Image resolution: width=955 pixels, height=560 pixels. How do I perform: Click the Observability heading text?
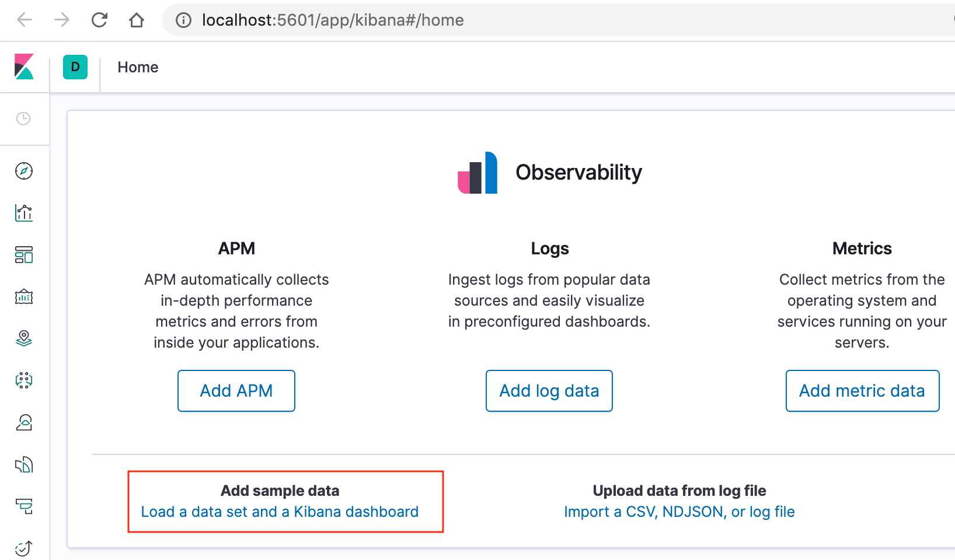(578, 173)
